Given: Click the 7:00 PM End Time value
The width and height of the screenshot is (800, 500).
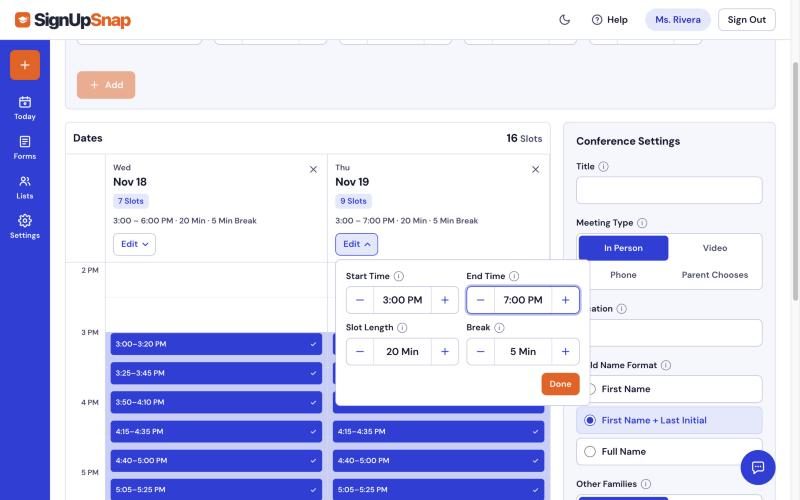Looking at the screenshot, I should point(522,300).
